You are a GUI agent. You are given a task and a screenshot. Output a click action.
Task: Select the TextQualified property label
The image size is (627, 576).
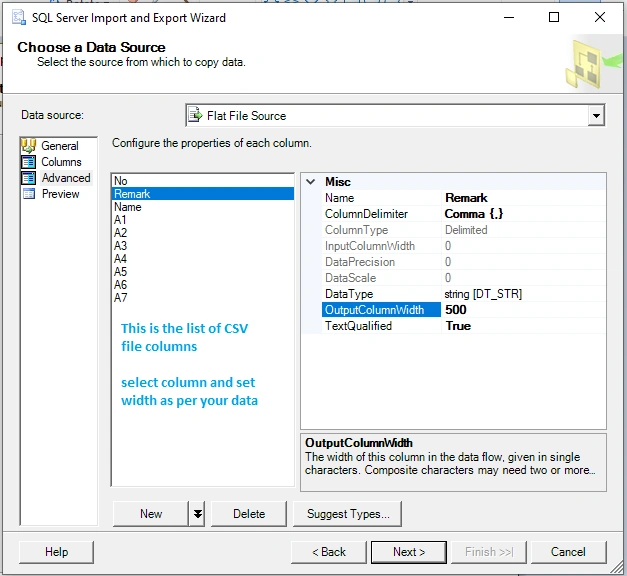tap(381, 326)
